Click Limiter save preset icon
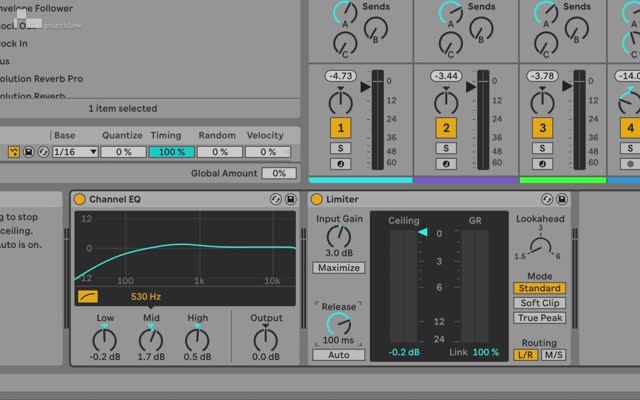The height and width of the screenshot is (400, 640). (562, 199)
